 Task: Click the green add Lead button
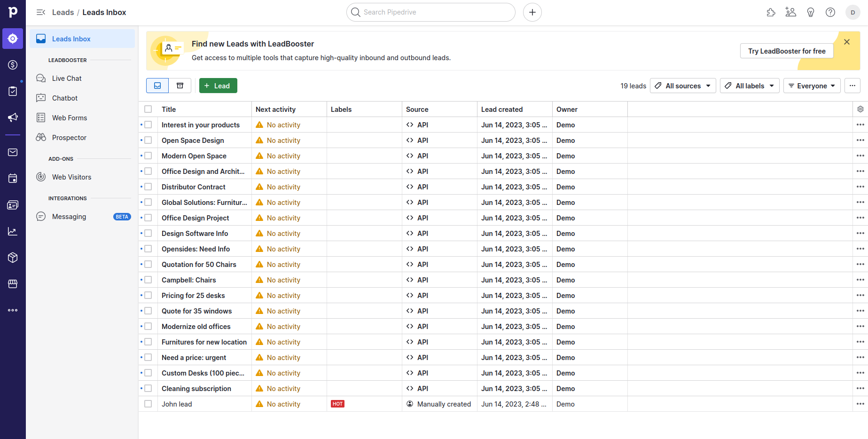[x=218, y=86]
